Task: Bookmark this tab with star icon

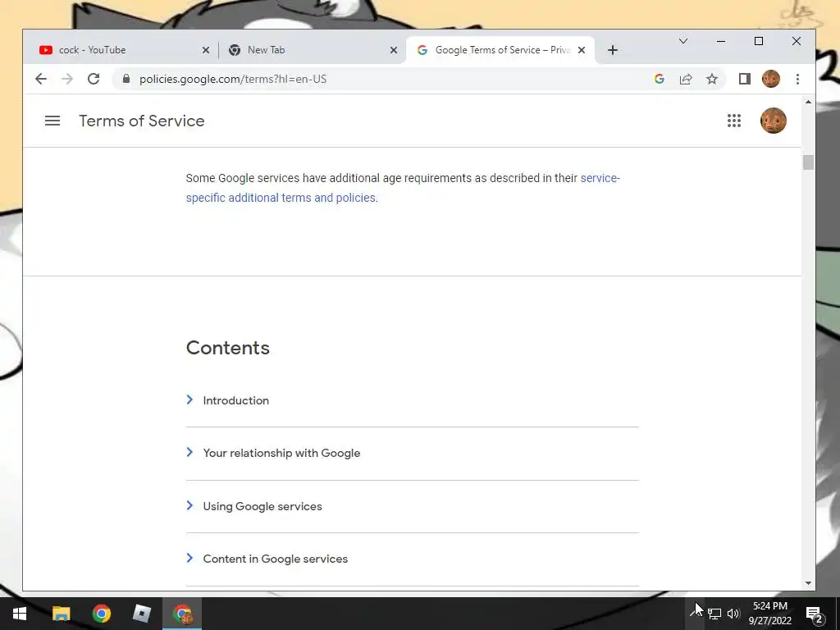Action: click(x=712, y=80)
